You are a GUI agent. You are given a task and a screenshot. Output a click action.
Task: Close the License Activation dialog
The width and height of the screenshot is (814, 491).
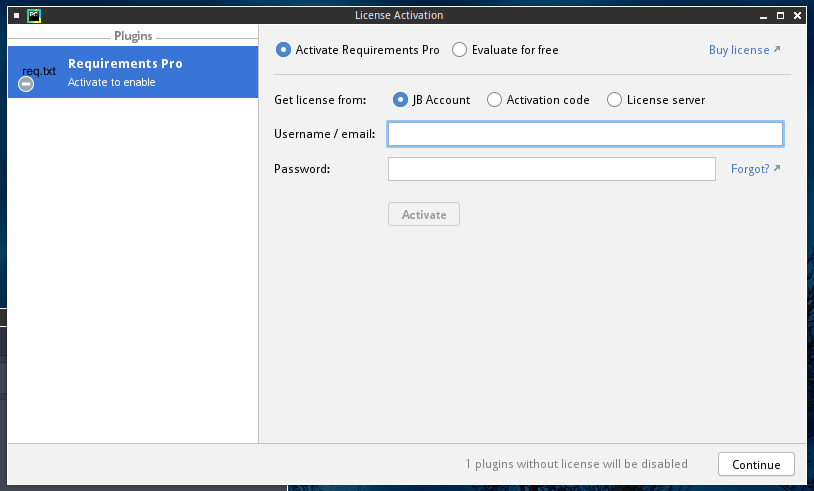(x=797, y=16)
